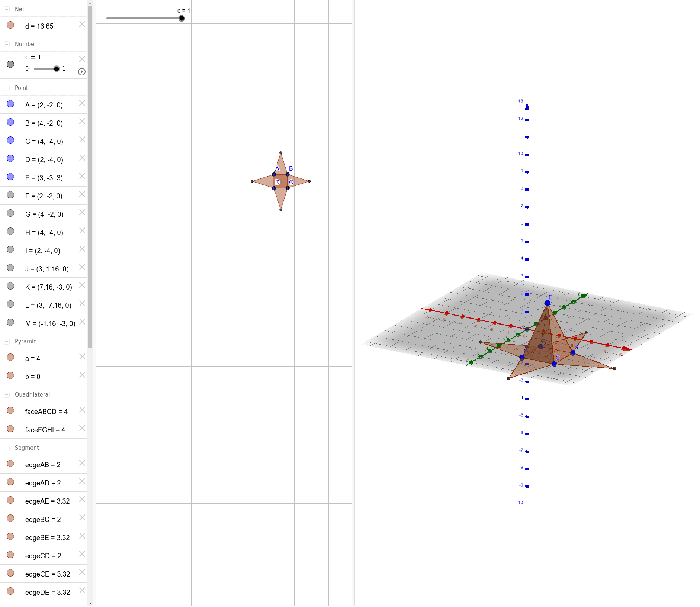Delete the net value d = 16.65

click(82, 24)
